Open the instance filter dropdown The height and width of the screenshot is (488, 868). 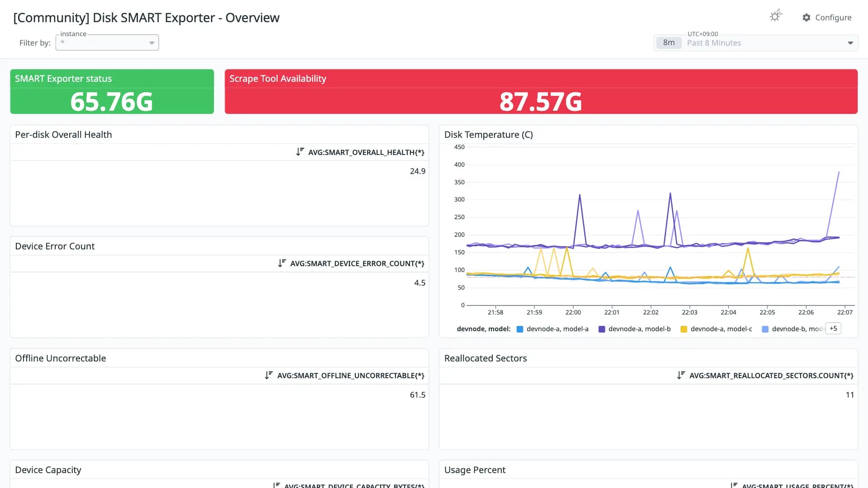pos(107,42)
